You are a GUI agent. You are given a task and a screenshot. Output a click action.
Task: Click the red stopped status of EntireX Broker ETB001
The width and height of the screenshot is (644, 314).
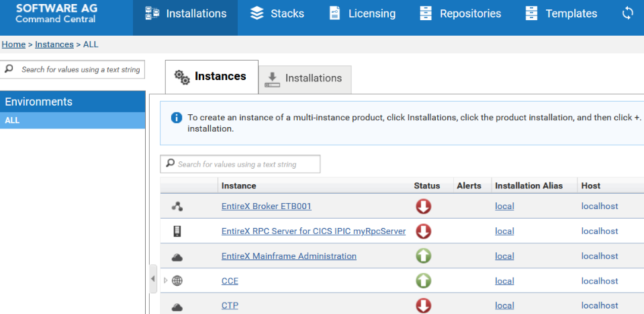423,206
